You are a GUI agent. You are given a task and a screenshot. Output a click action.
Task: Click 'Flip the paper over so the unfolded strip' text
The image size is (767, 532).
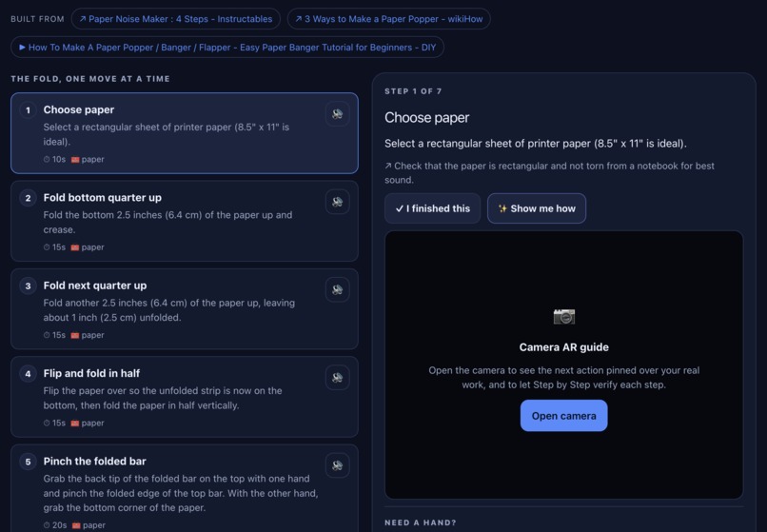point(163,398)
